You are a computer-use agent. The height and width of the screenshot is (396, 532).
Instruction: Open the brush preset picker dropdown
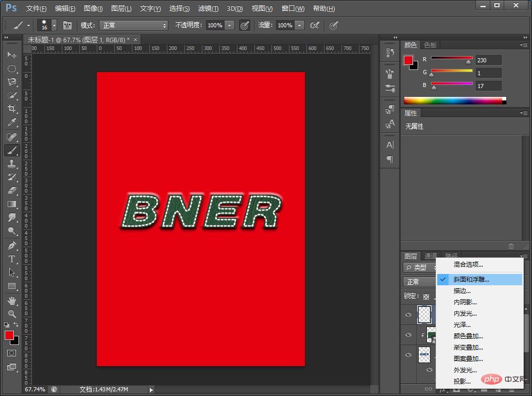click(x=54, y=25)
